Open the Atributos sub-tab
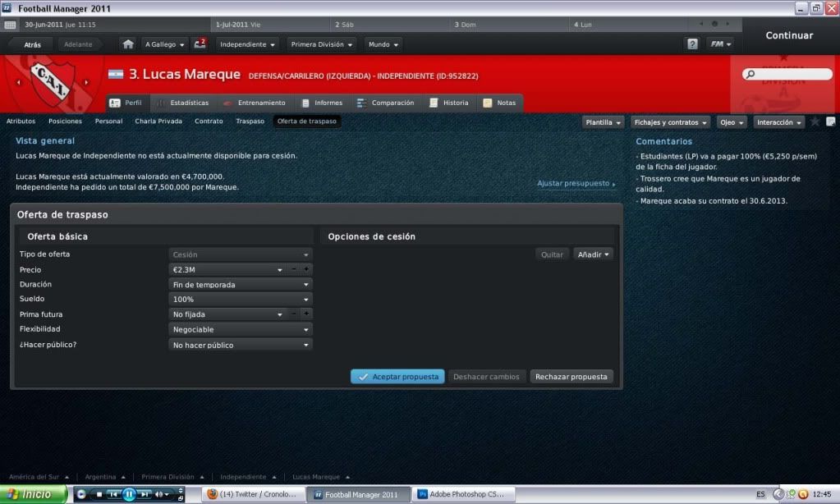This screenshot has height=504, width=840. tap(21, 121)
